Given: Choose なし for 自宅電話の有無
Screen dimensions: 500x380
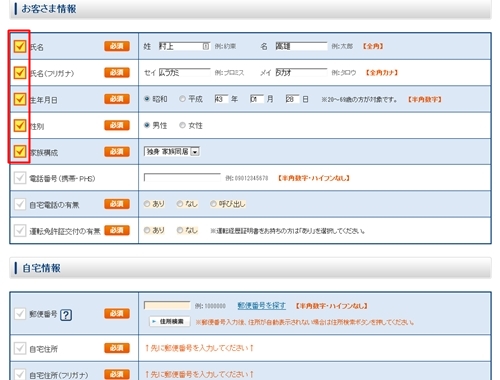Looking at the screenshot, I should 180,204.
